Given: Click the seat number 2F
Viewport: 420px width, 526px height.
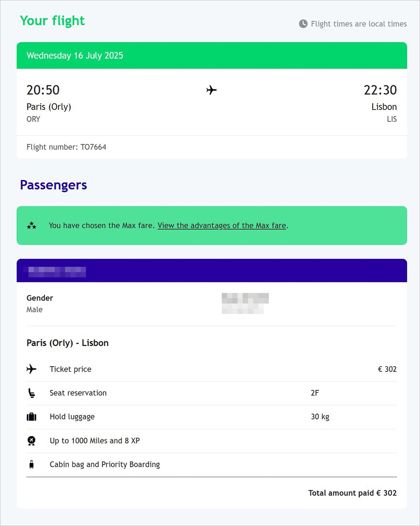Looking at the screenshot, I should pos(315,393).
